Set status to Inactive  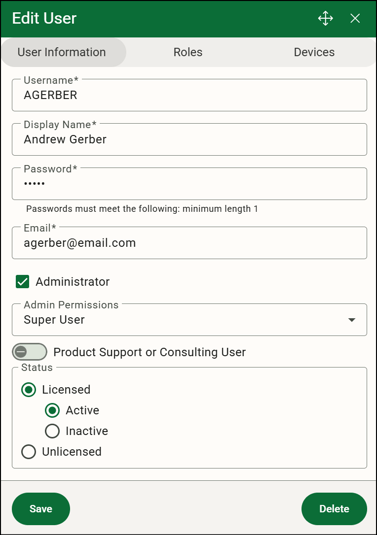[x=52, y=431]
